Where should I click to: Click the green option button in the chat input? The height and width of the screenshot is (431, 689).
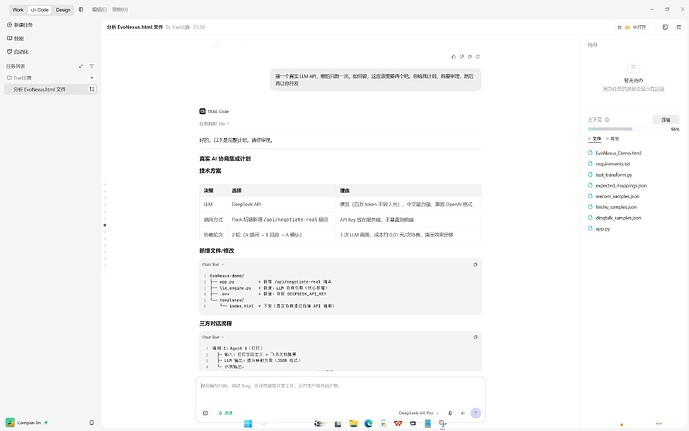pyautogui.click(x=225, y=413)
